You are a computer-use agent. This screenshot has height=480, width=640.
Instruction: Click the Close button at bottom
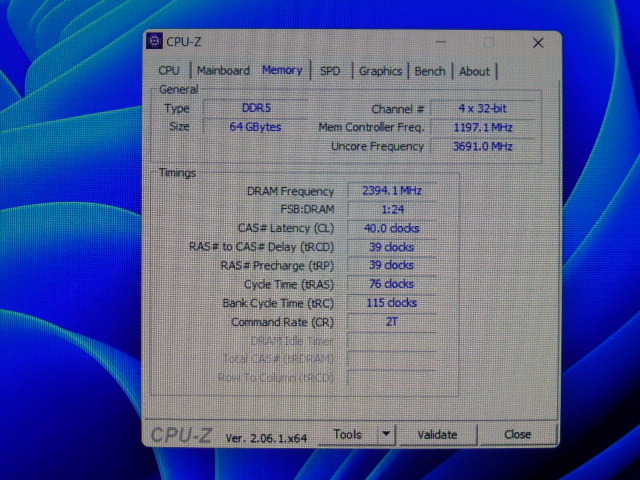[518, 434]
